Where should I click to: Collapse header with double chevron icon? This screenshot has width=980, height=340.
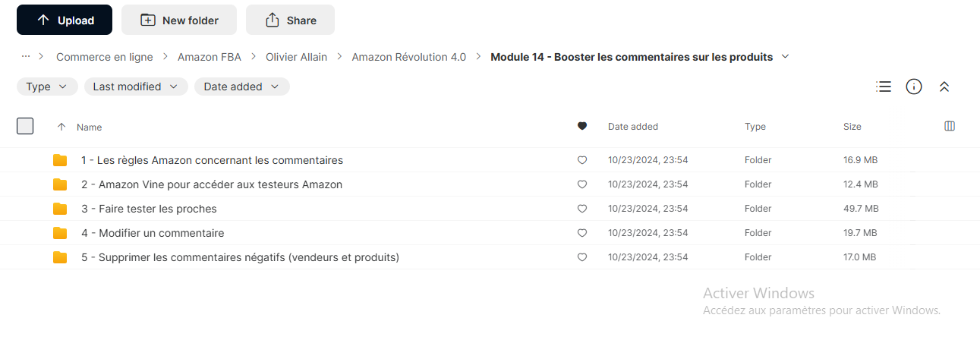944,87
